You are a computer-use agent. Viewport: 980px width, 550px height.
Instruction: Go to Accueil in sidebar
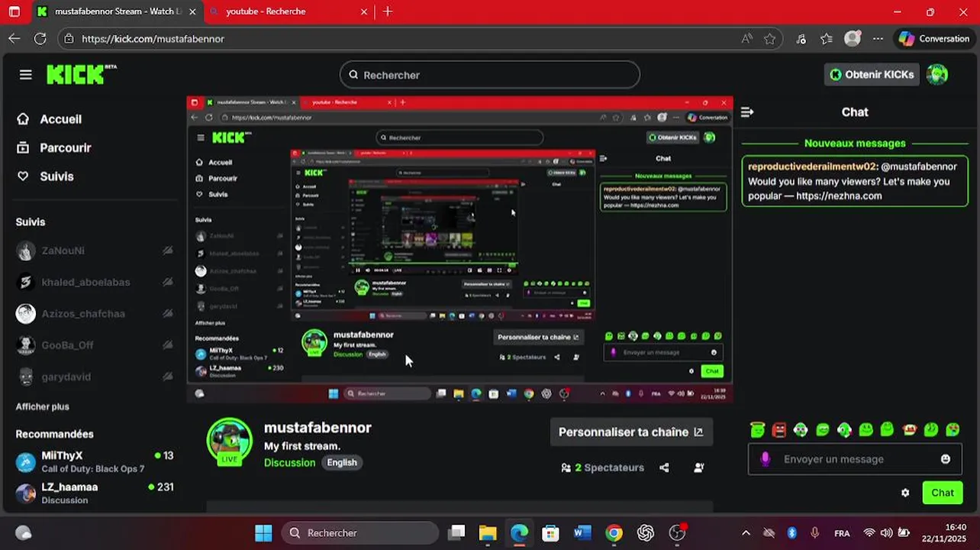click(x=50, y=119)
